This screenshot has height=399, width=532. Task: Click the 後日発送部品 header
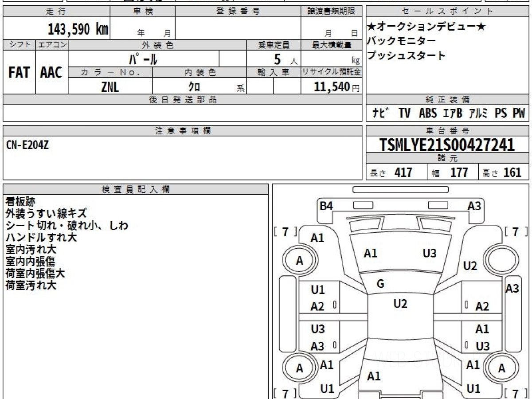[183, 99]
